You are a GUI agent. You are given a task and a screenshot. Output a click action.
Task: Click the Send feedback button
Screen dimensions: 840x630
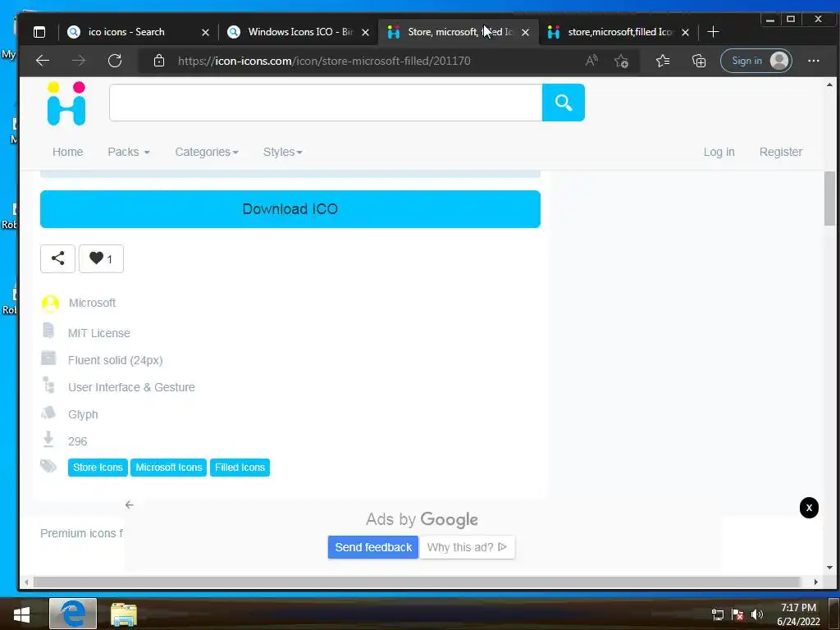pos(373,547)
